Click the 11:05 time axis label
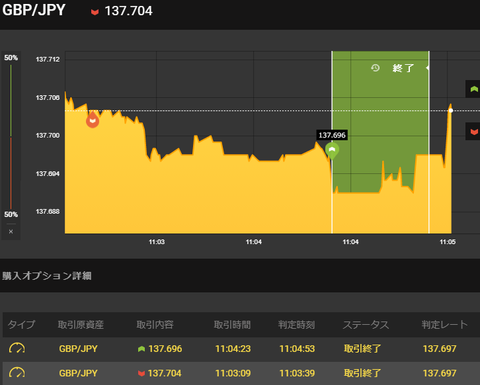Viewport: 480px width, 385px height. click(448, 242)
